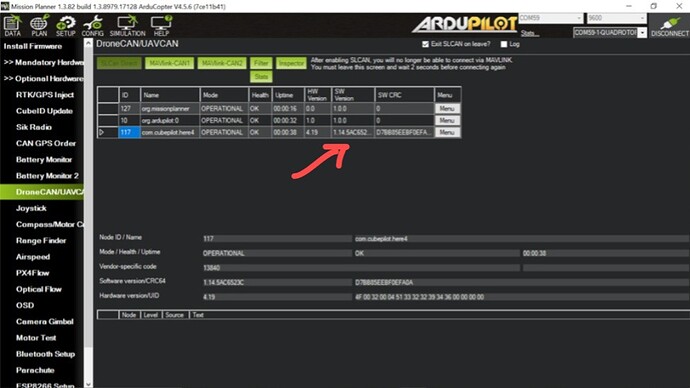Select Battery Monitor in the sidebar
The width and height of the screenshot is (690, 388).
click(x=44, y=160)
